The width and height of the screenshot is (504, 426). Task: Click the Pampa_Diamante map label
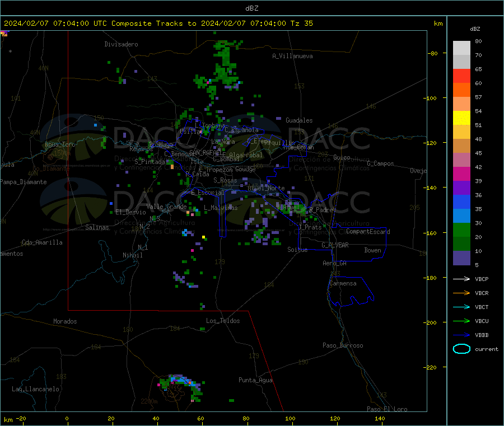tap(23, 182)
